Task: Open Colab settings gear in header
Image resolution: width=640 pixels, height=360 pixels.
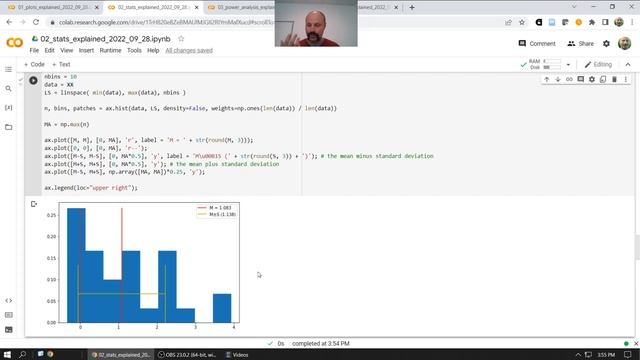Action: (607, 43)
